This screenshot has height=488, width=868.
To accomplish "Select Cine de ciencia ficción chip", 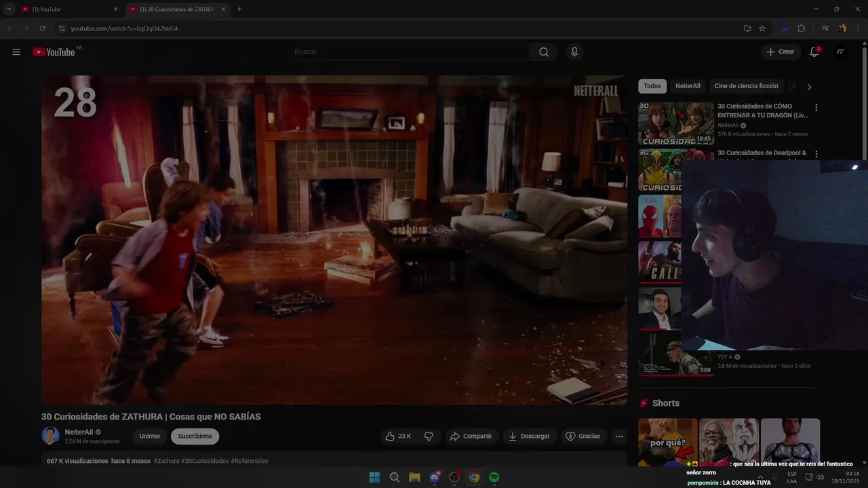I will 746,86.
